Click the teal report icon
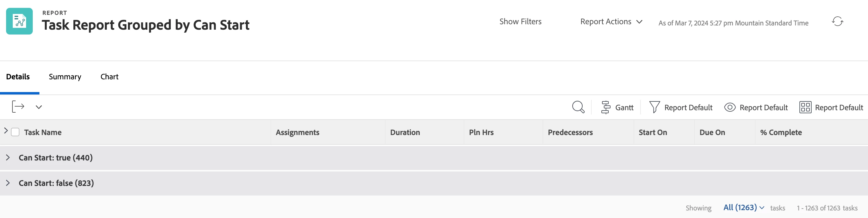 [19, 21]
